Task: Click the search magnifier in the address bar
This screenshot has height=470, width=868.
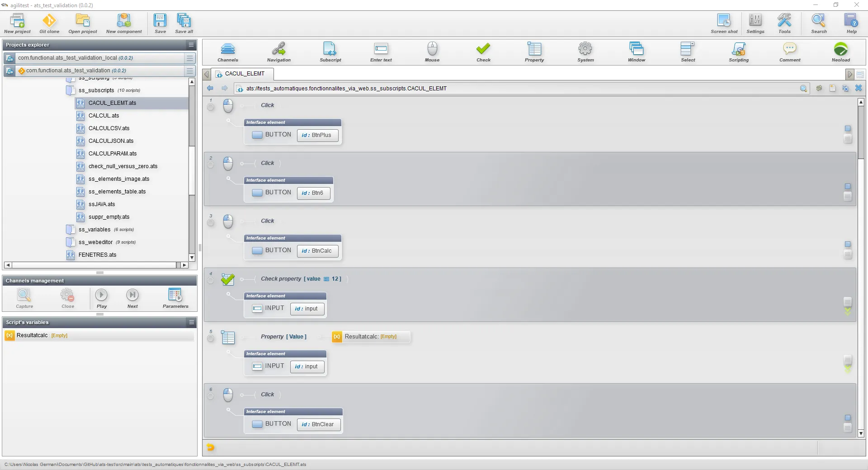Action: point(803,89)
